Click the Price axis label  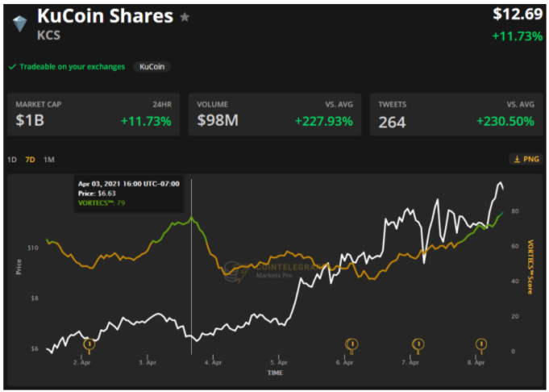point(19,267)
